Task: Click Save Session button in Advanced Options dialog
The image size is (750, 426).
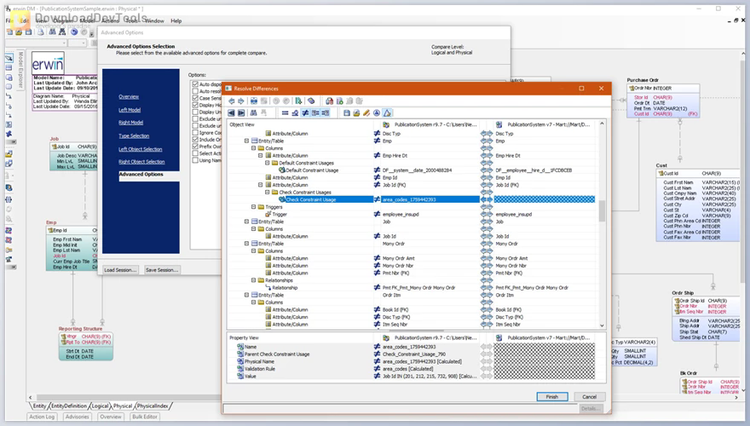Action: 162,270
